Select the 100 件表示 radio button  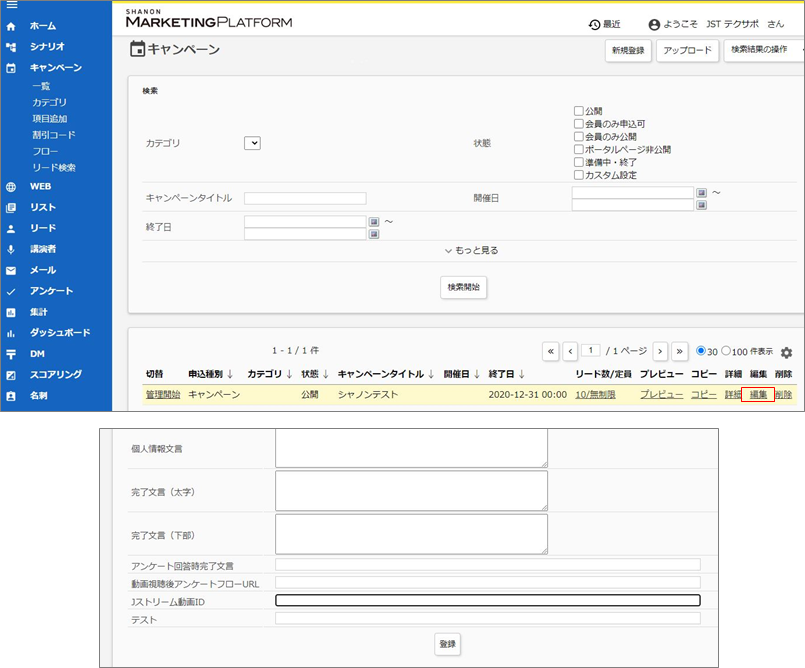(727, 351)
